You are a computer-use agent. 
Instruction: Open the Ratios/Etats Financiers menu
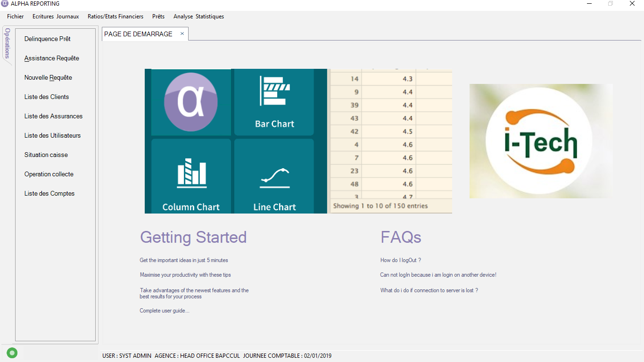pyautogui.click(x=116, y=16)
